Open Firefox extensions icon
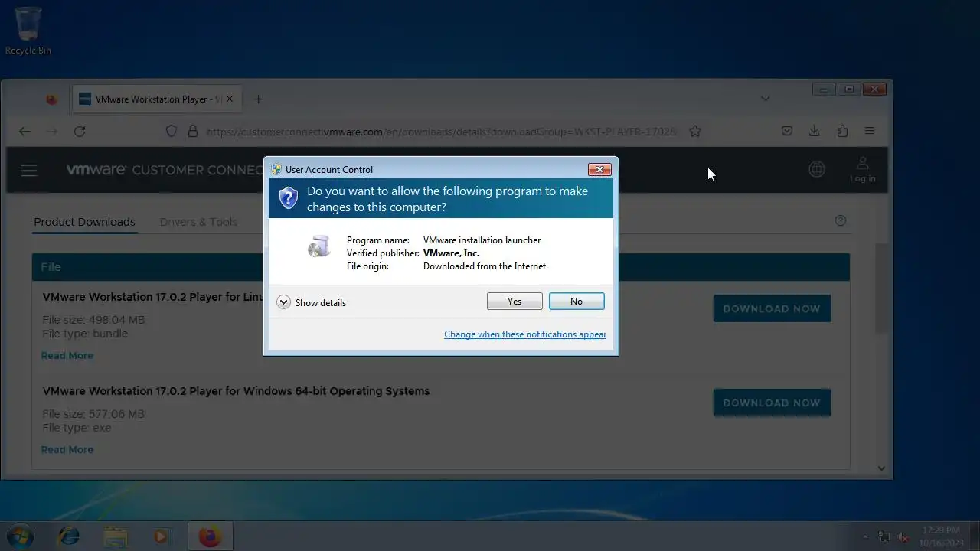The image size is (980, 551). pos(842,132)
